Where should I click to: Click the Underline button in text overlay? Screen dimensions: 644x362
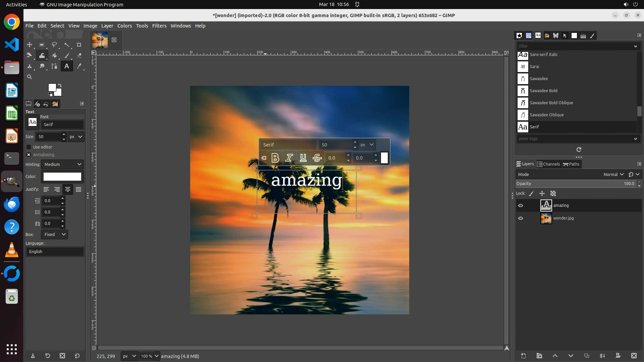[303, 158]
